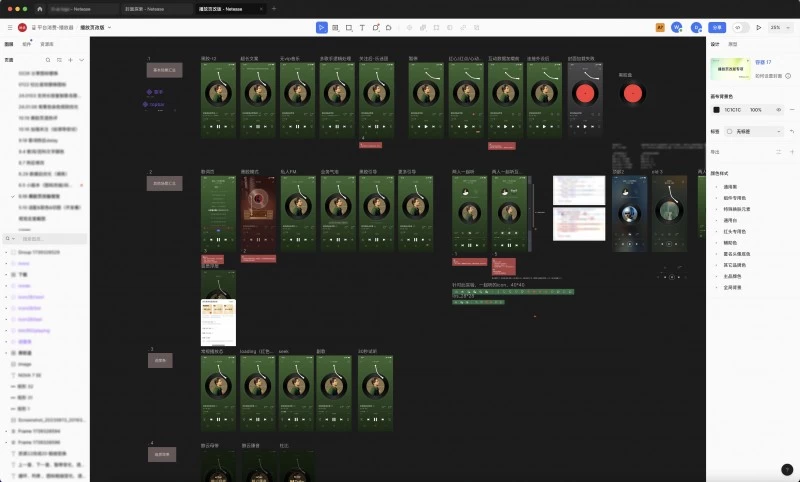
Task: Click the blue share button
Action: pos(716,27)
